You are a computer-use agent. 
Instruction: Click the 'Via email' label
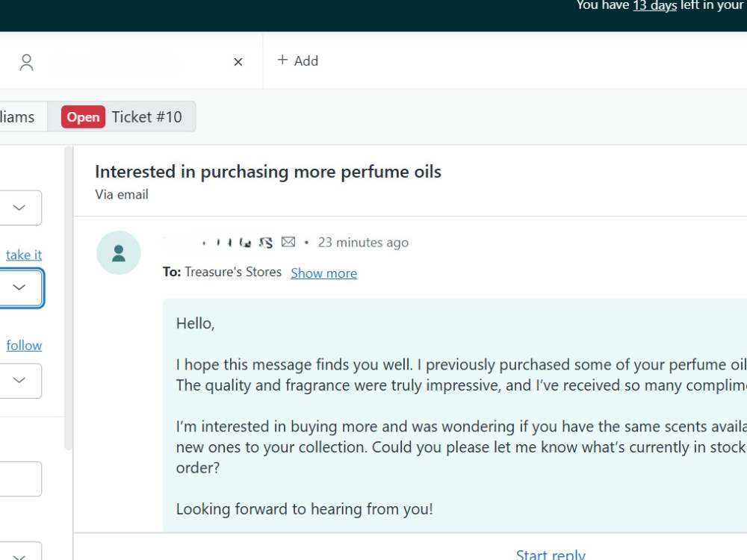click(122, 194)
